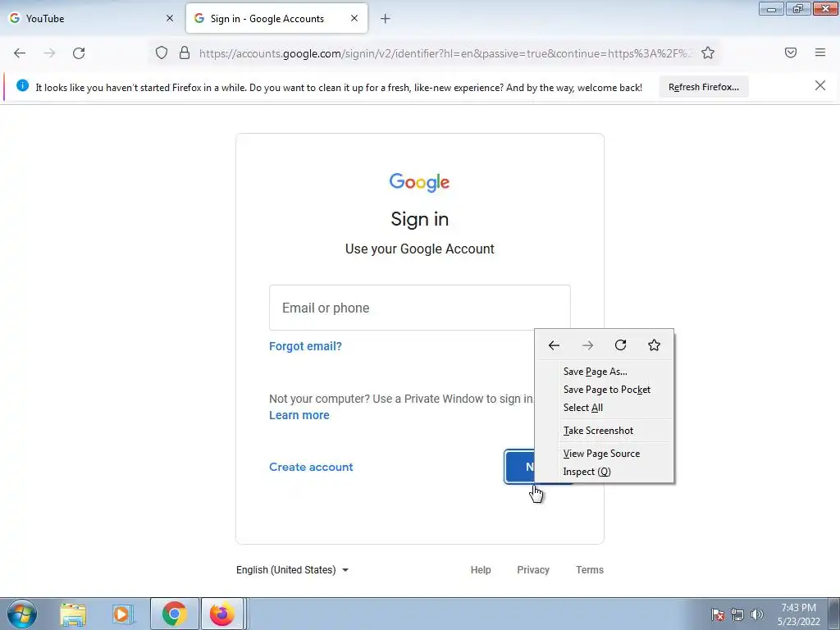This screenshot has height=630, width=840.
Task: Close the YouTube tab
Action: pyautogui.click(x=170, y=18)
